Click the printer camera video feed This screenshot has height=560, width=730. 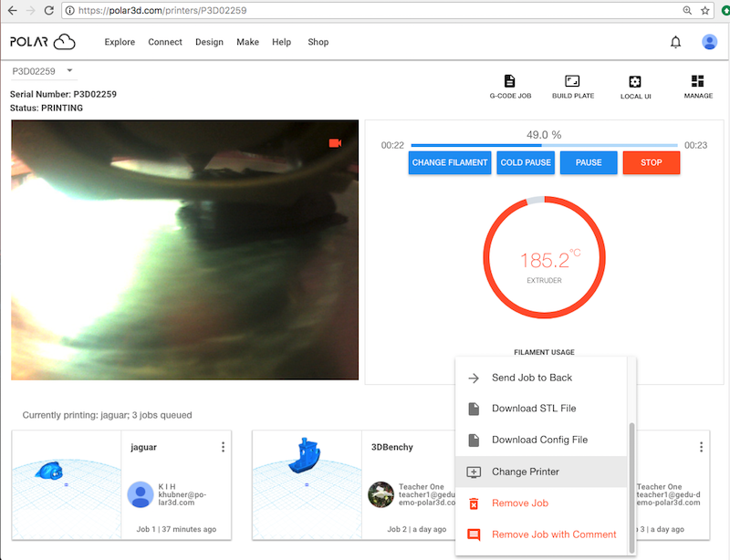click(185, 250)
